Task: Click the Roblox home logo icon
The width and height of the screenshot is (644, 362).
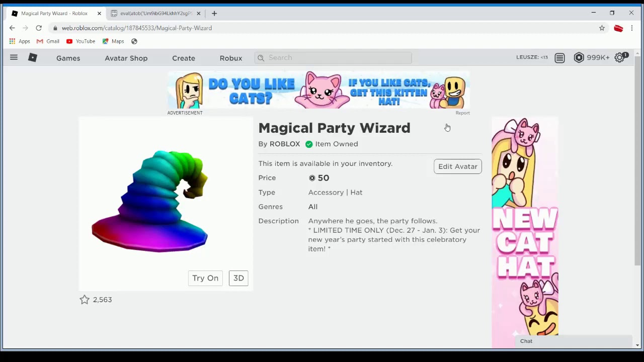Action: click(33, 58)
